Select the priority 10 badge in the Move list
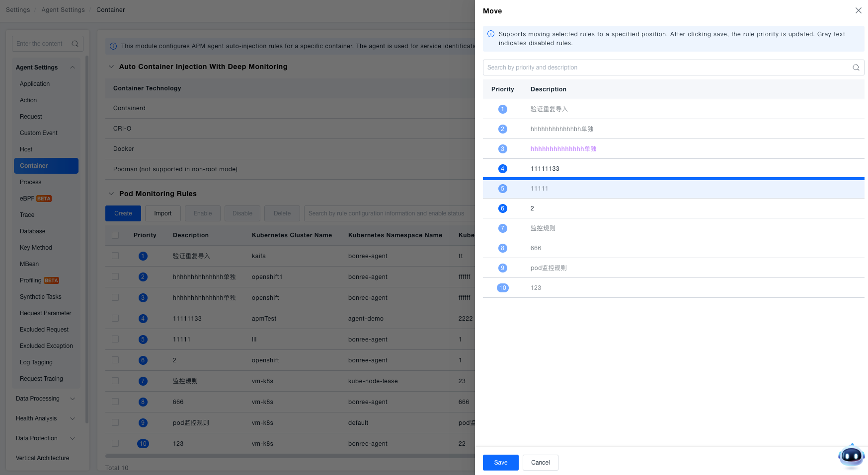Screen dimensions: 868x475 502,288
